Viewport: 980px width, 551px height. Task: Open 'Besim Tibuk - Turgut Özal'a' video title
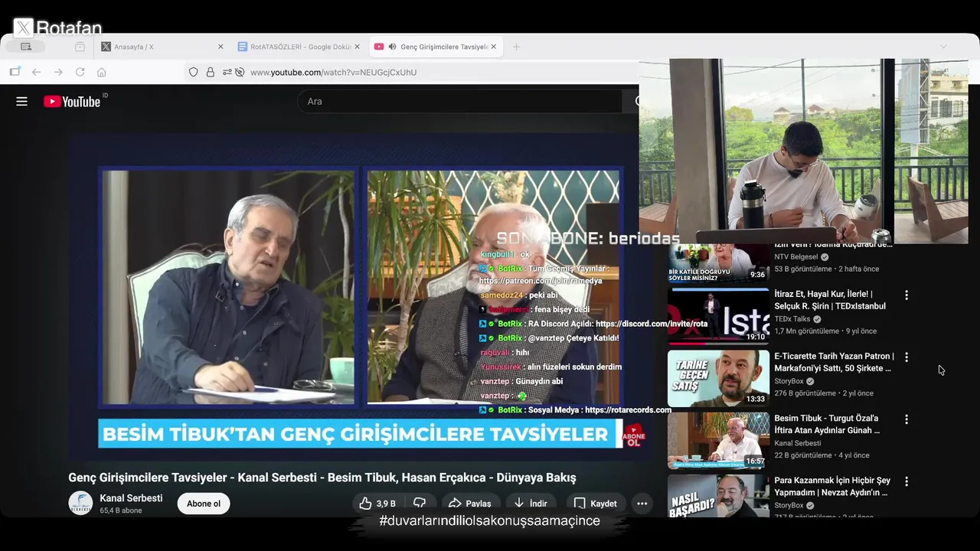[827, 425]
